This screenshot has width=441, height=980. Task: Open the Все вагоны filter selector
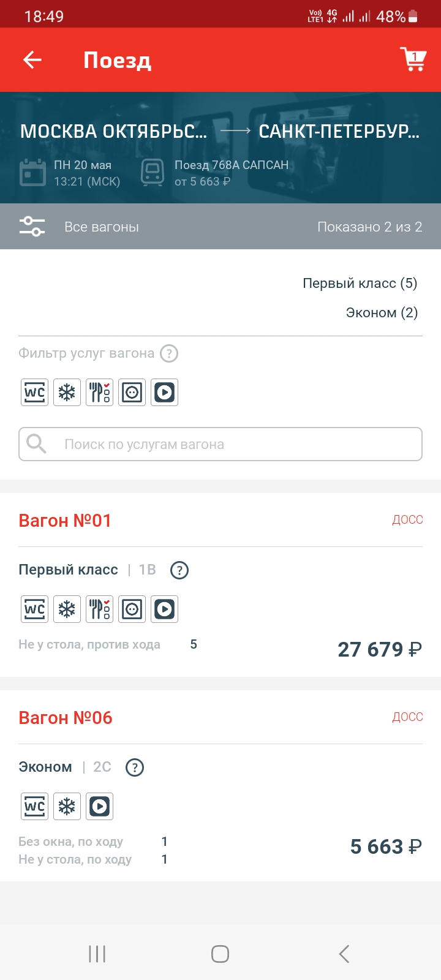pos(102,227)
